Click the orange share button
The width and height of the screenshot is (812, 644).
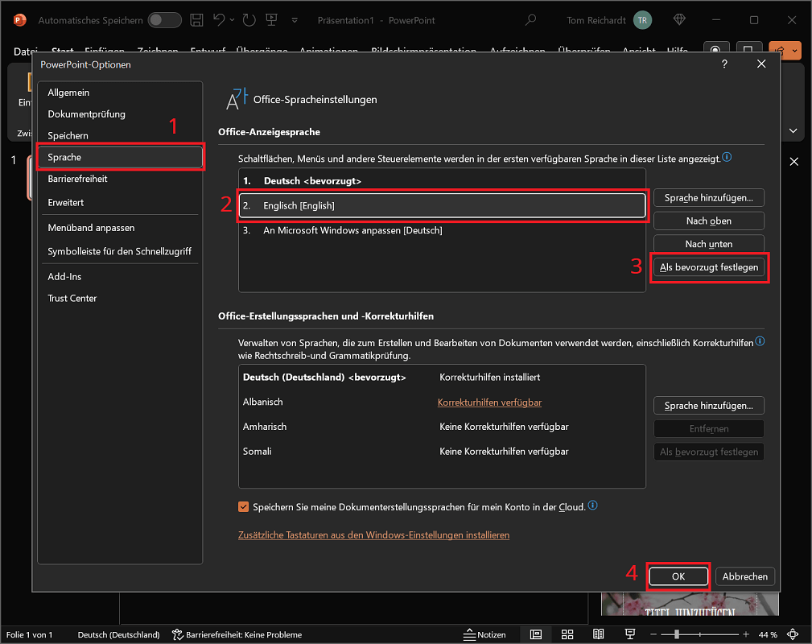[779, 51]
